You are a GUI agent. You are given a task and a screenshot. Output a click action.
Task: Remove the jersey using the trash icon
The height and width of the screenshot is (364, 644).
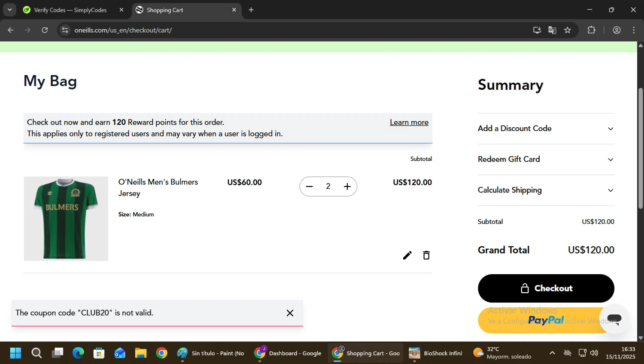tap(426, 255)
